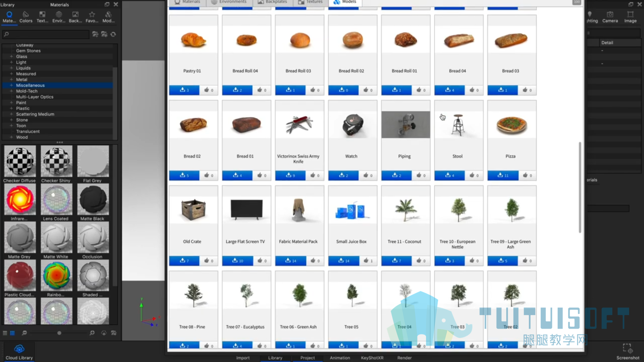Switch to the Backplates tab in Cloud Library
644x362 pixels.
point(272,2)
